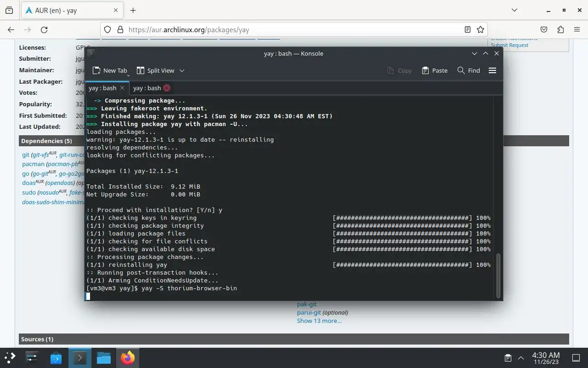Click the Konsole terminal scrollbar
588x368 pixels.
(498, 276)
